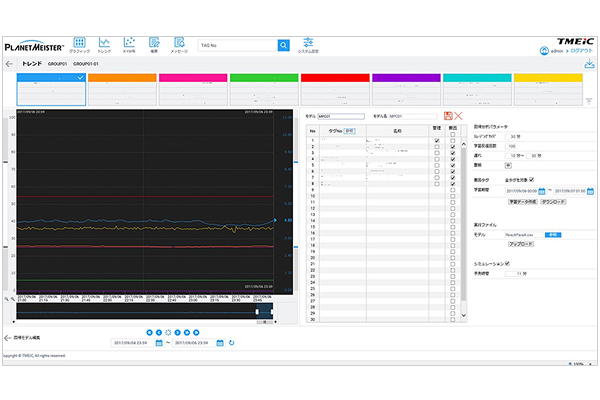The width and height of the screenshot is (600, 400).
Task: Toggle 全タグを対象 checkbox
Action: [x=532, y=180]
